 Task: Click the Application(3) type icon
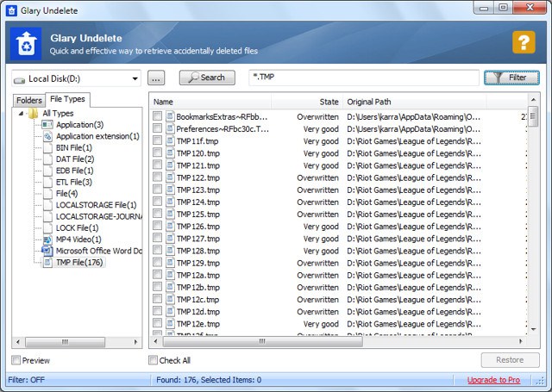(47, 125)
